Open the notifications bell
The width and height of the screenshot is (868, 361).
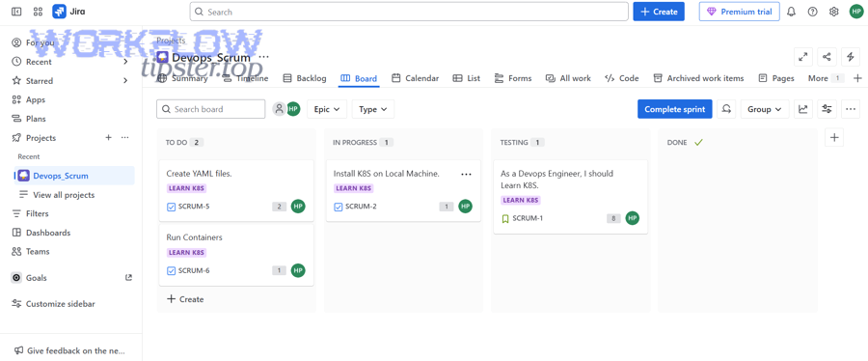[x=791, y=12]
